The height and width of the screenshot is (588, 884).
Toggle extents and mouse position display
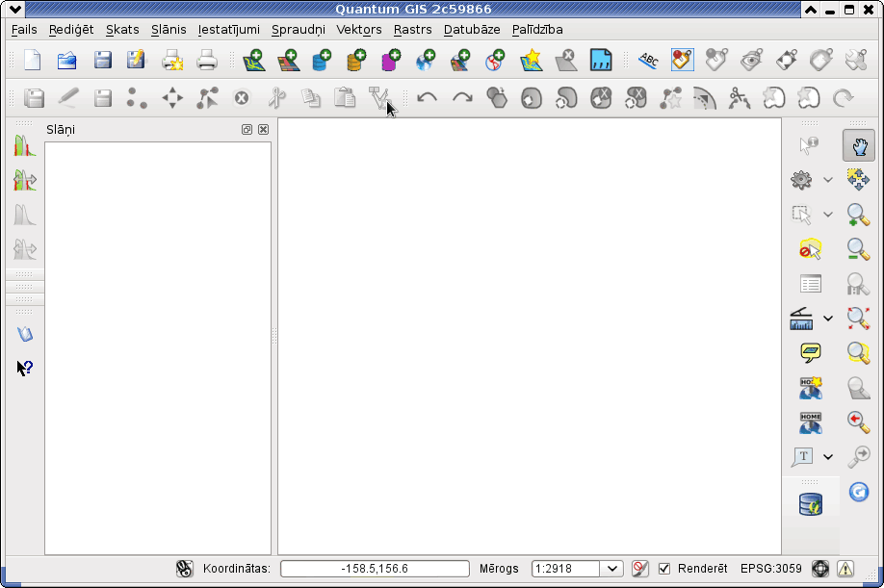184,569
